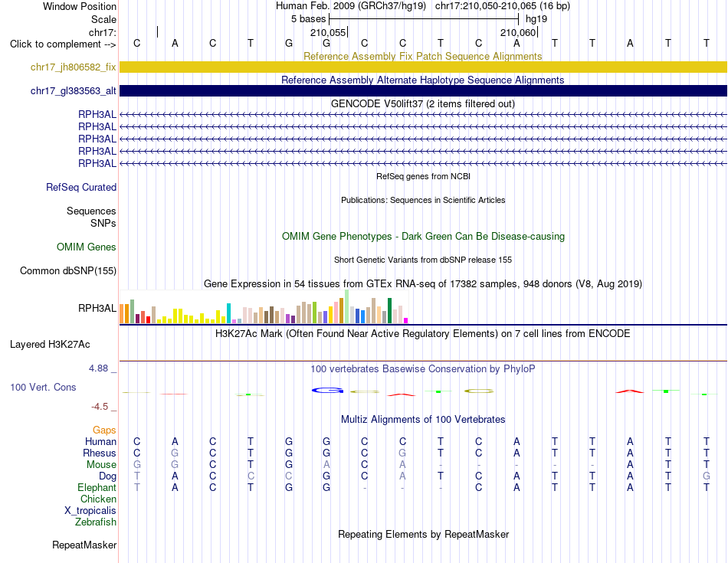Viewport: 728px width, 563px height.
Task: Select the X_tropicalis alignment row label
Action: 90,511
